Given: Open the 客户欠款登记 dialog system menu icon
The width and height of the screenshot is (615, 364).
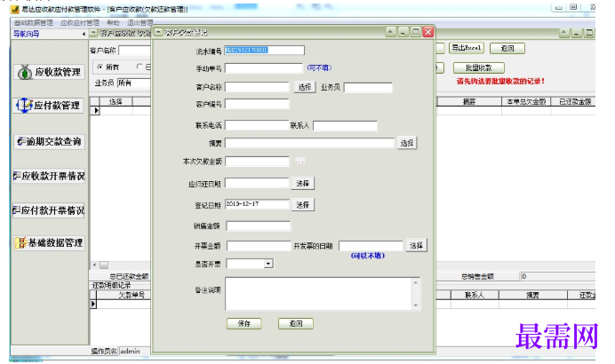Looking at the screenshot, I should point(158,32).
